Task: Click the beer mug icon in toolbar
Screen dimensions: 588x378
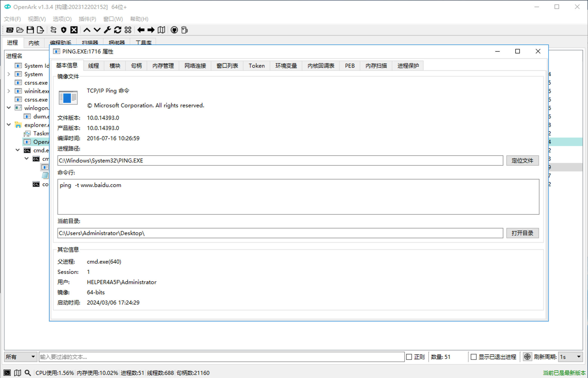Action: (184, 30)
